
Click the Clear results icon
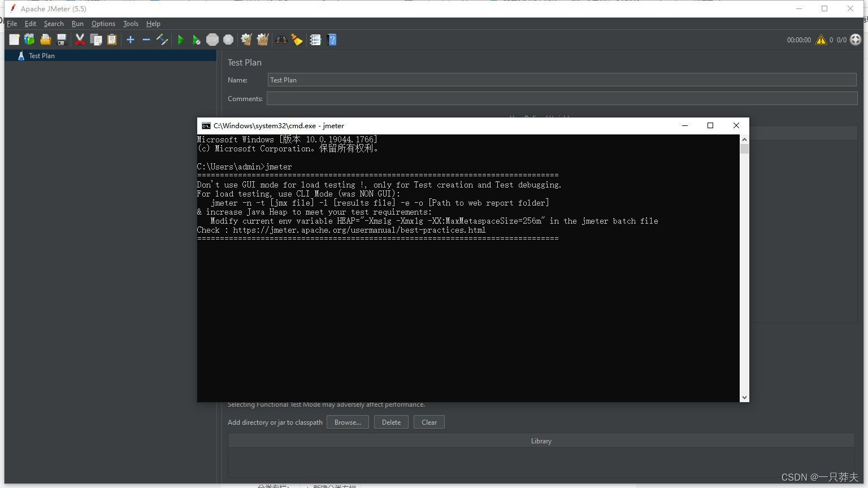pos(246,40)
